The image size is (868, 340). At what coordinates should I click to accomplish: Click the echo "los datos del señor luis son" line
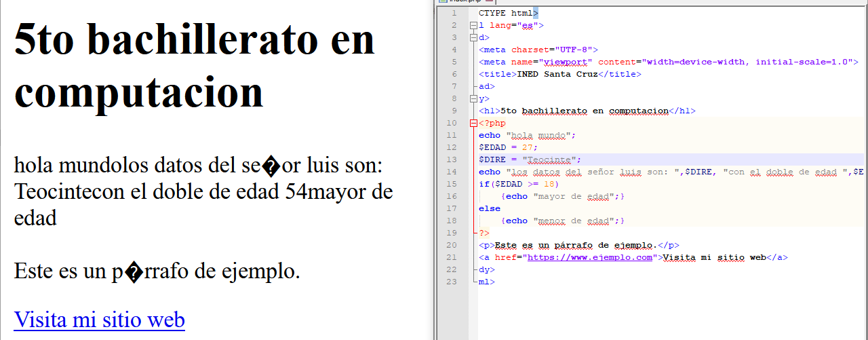pos(671,172)
